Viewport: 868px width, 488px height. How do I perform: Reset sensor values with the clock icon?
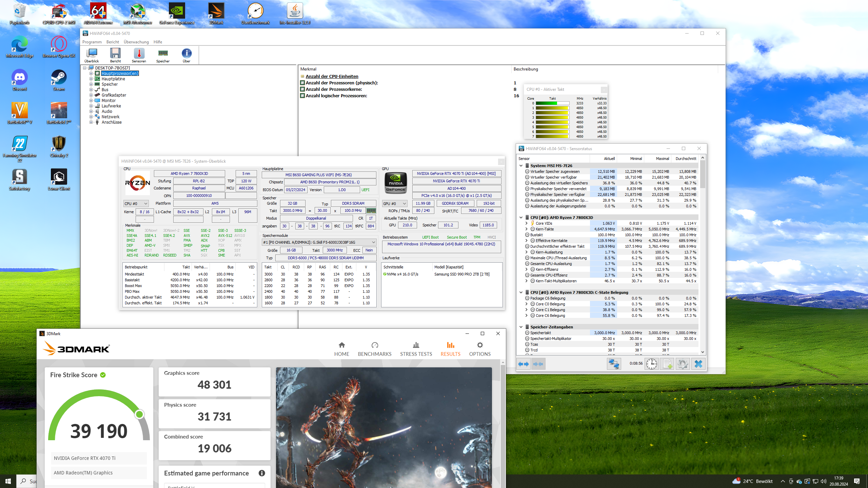tap(651, 364)
